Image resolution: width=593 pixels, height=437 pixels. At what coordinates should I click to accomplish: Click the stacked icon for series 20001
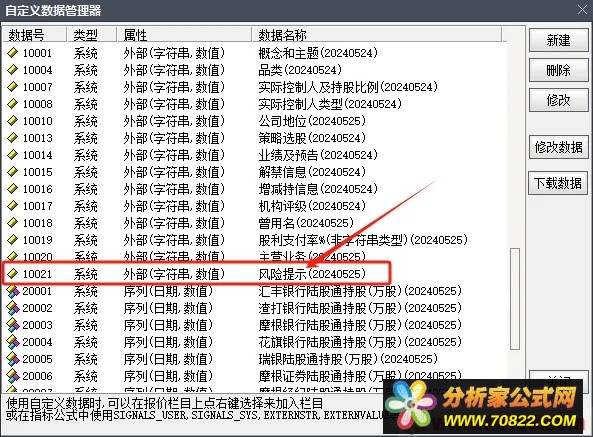[13, 291]
